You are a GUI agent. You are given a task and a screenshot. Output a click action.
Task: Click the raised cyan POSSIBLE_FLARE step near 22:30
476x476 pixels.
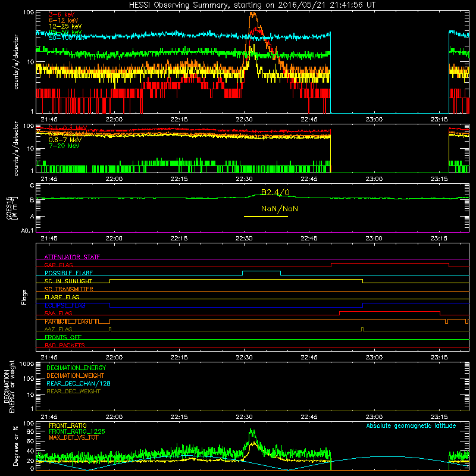coord(261,271)
